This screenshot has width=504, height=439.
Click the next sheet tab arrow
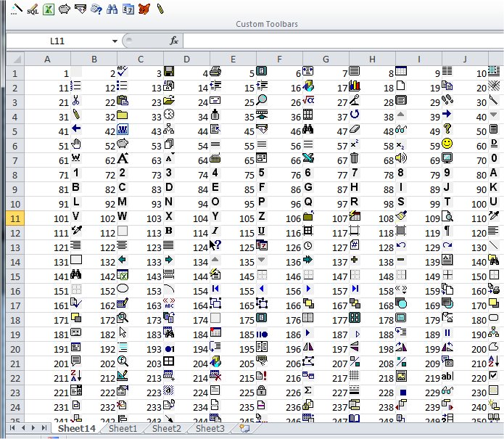(x=33, y=427)
